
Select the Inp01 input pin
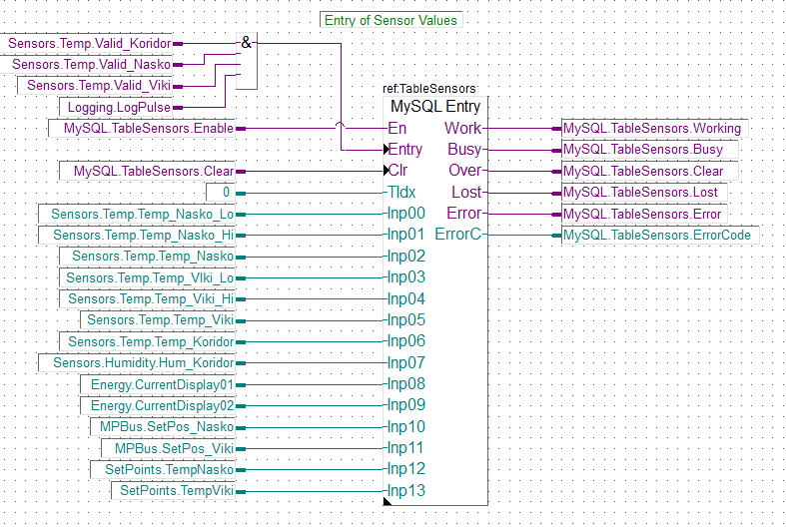point(406,235)
